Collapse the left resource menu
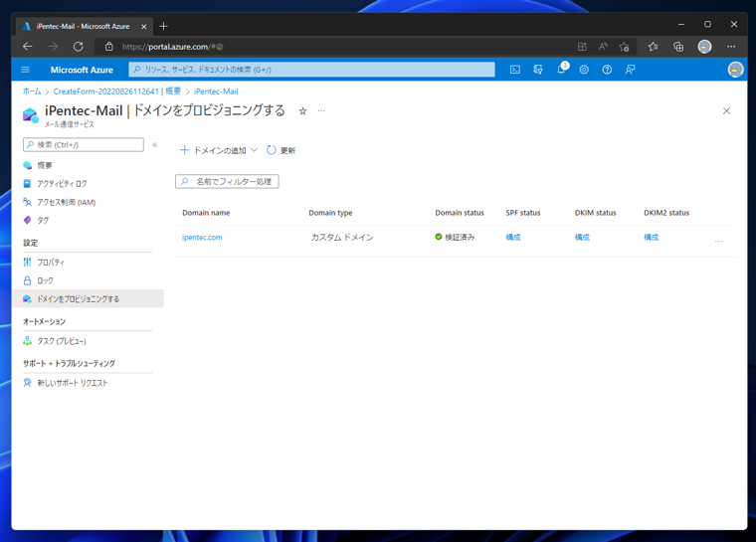The height and width of the screenshot is (542, 756). (155, 144)
